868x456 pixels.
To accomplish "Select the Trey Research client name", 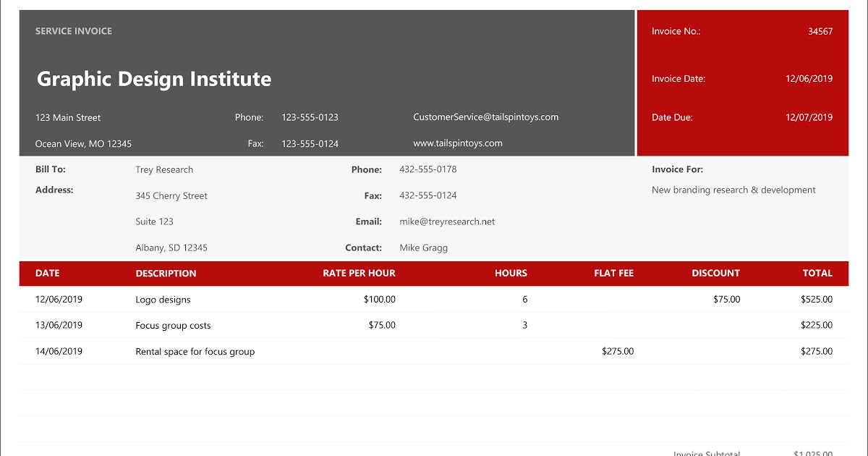I will click(164, 169).
